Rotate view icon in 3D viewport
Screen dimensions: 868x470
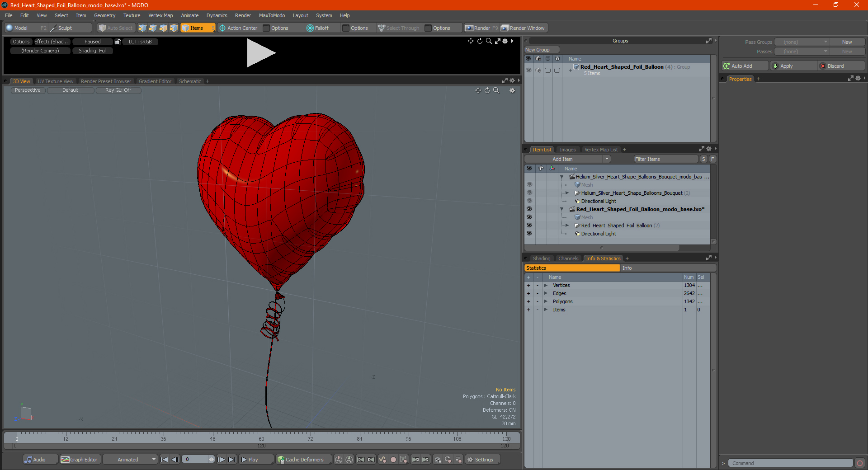tap(487, 90)
